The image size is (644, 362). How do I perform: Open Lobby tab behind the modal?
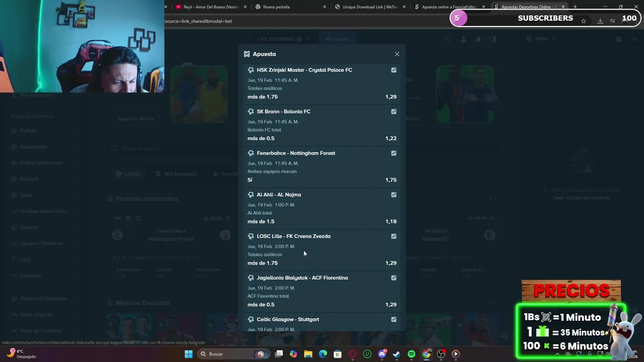tap(128, 174)
